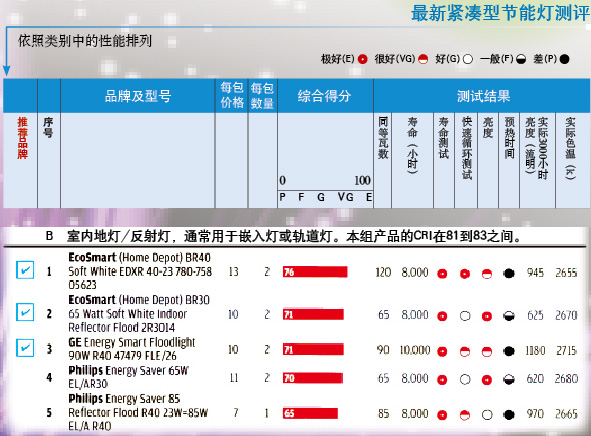Click the empty 好(G) legend circle

(x=468, y=59)
